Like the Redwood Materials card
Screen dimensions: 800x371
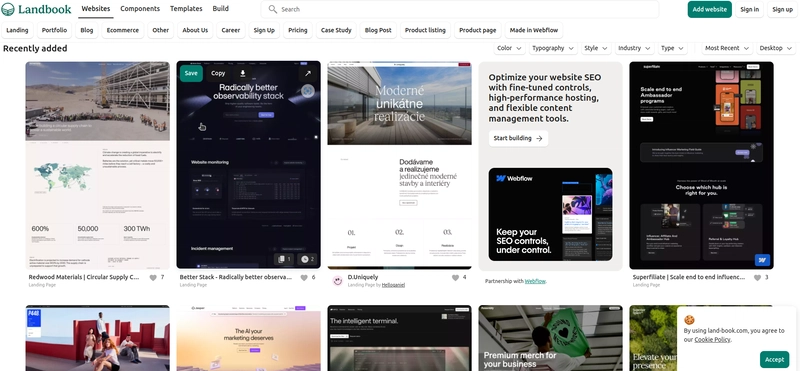tap(153, 278)
